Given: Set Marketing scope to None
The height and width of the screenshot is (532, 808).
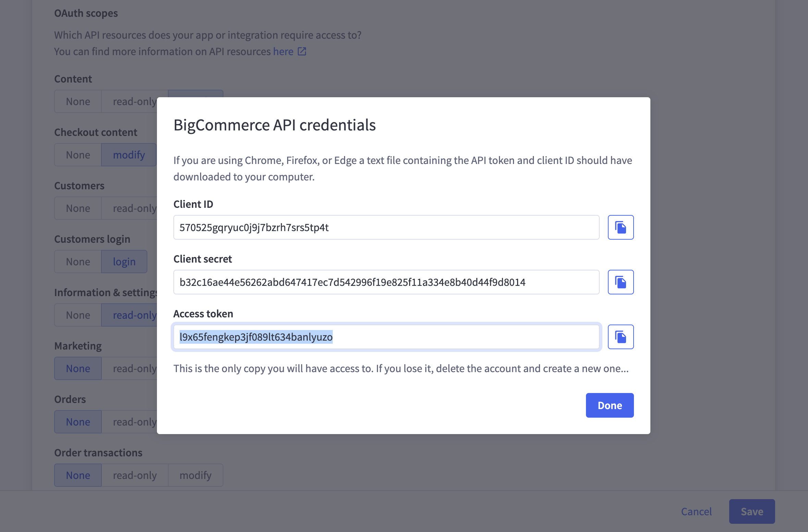Looking at the screenshot, I should (78, 368).
